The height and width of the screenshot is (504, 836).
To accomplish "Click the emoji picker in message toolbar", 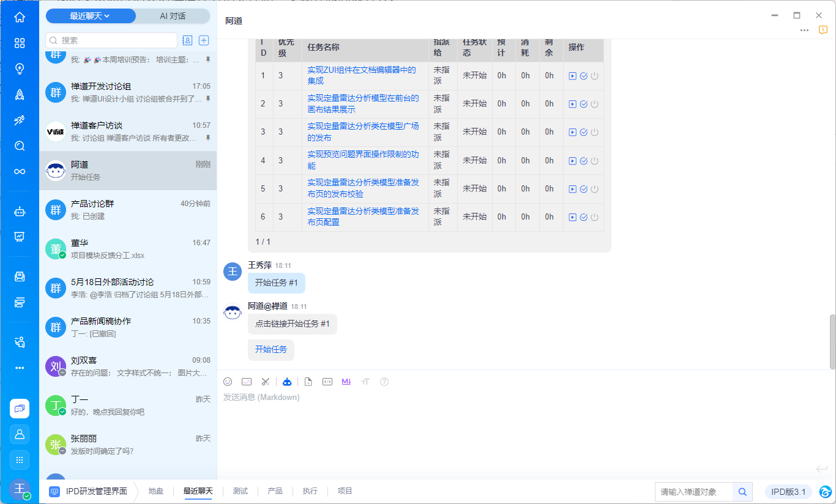I will pos(228,382).
